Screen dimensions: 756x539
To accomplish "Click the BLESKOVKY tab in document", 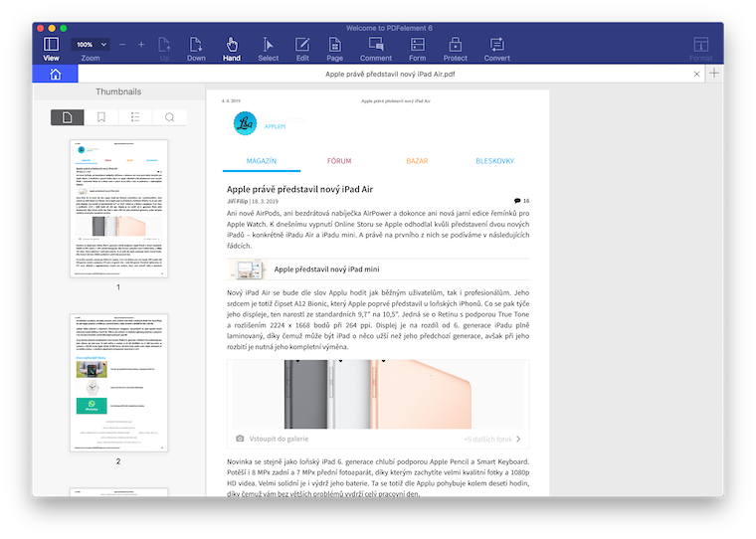I will 494,161.
